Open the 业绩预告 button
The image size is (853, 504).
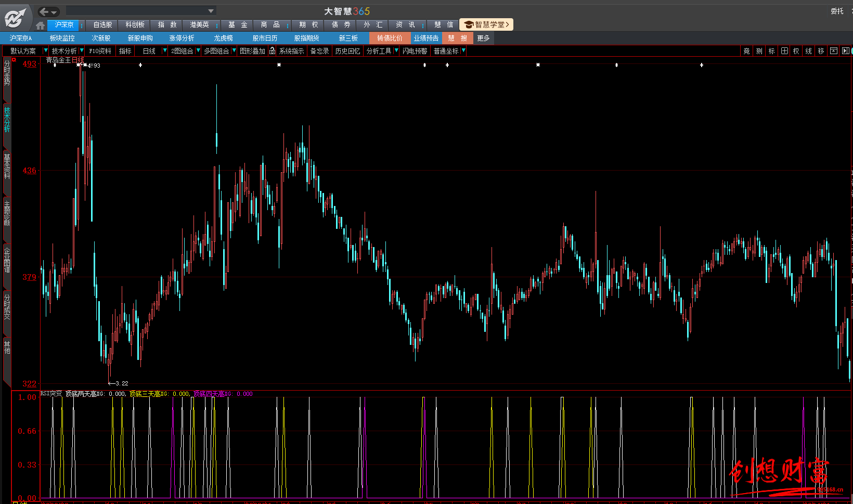click(x=426, y=38)
